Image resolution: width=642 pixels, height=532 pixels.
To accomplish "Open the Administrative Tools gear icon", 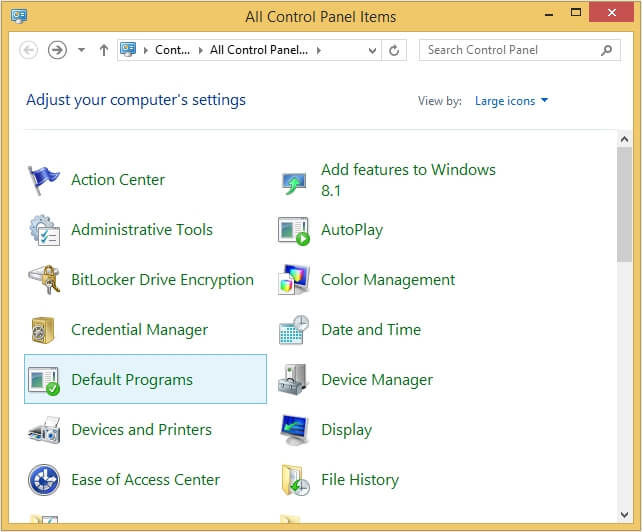I will (44, 230).
